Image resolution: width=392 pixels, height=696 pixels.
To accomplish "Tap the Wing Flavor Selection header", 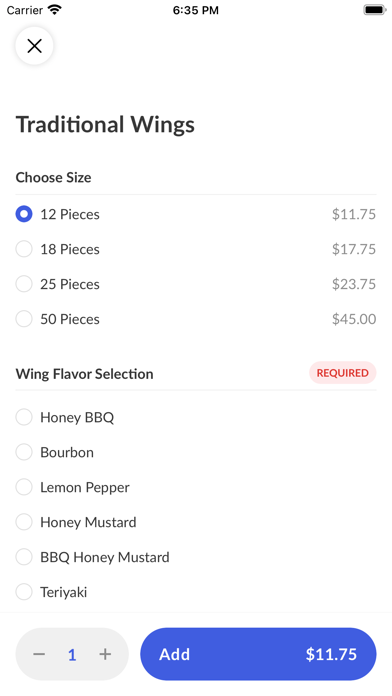I will point(84,374).
